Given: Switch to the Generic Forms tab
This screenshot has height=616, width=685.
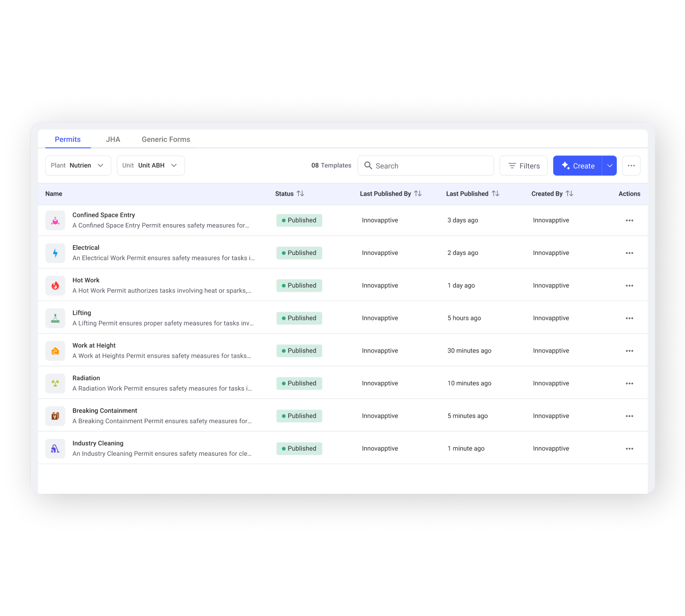Looking at the screenshot, I should click(x=166, y=139).
